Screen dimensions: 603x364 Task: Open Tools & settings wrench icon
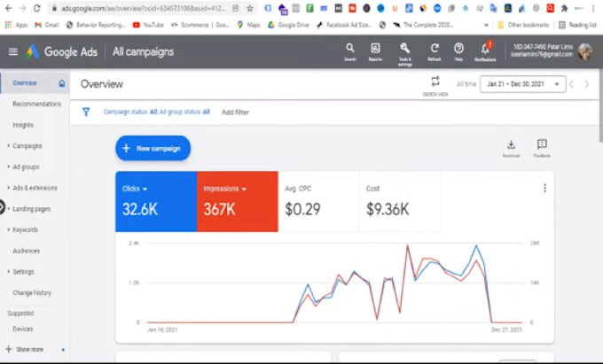404,50
